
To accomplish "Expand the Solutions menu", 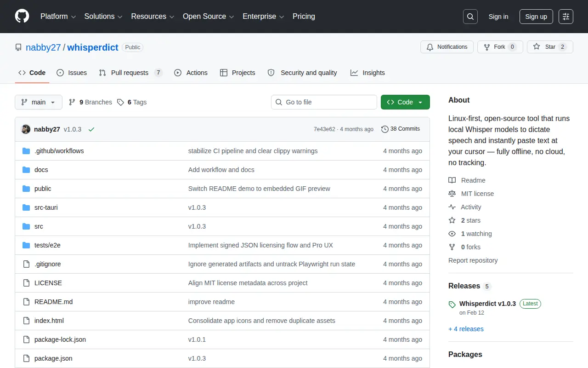I will [x=103, y=16].
